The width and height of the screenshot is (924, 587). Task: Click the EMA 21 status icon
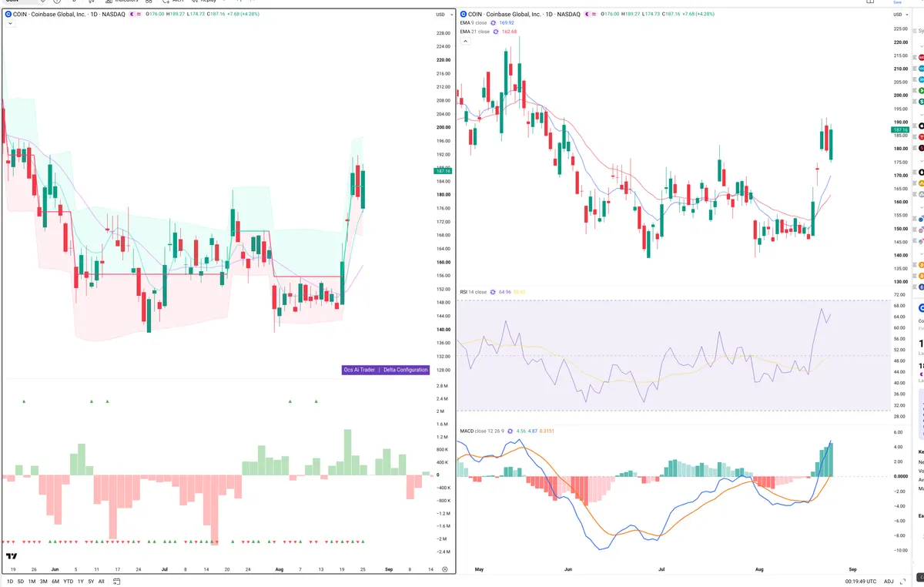pyautogui.click(x=497, y=32)
